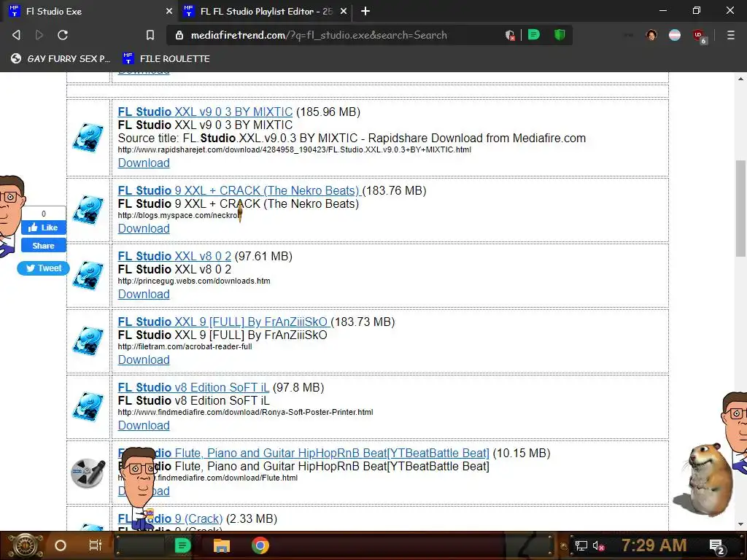Click the profile avatar icon
The height and width of the screenshot is (560, 747).
coord(651,35)
